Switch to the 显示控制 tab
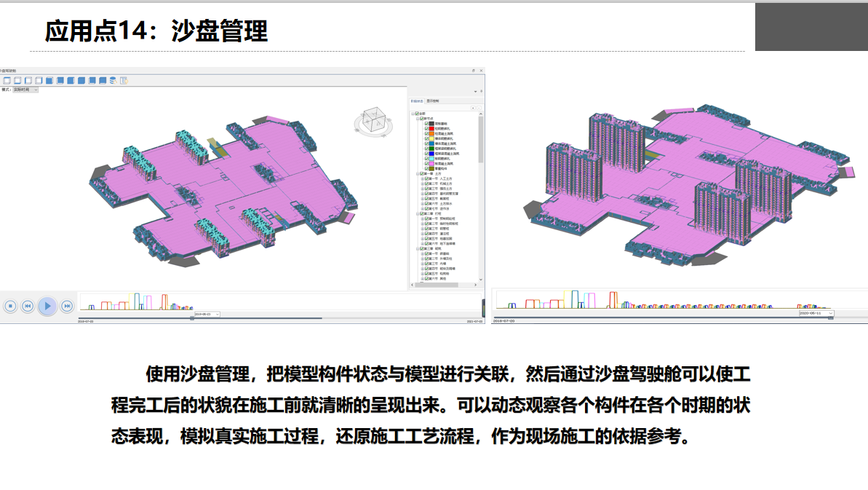The height and width of the screenshot is (490, 868). (433, 100)
